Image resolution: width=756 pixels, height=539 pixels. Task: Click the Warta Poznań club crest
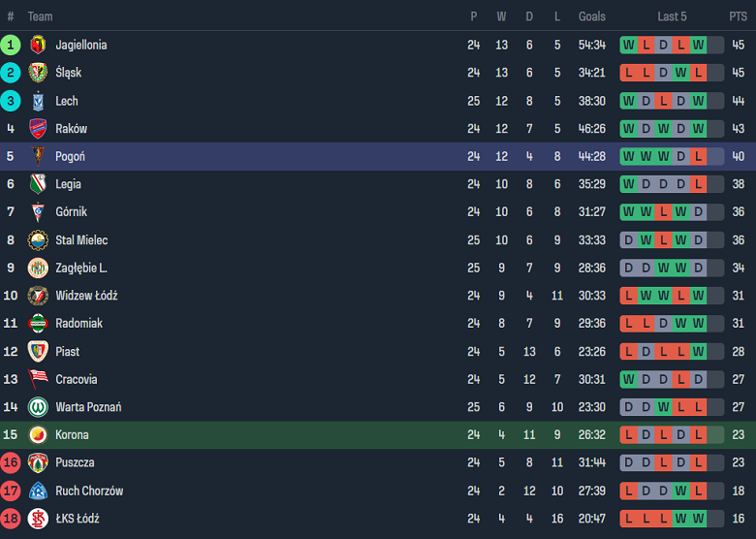click(38, 407)
